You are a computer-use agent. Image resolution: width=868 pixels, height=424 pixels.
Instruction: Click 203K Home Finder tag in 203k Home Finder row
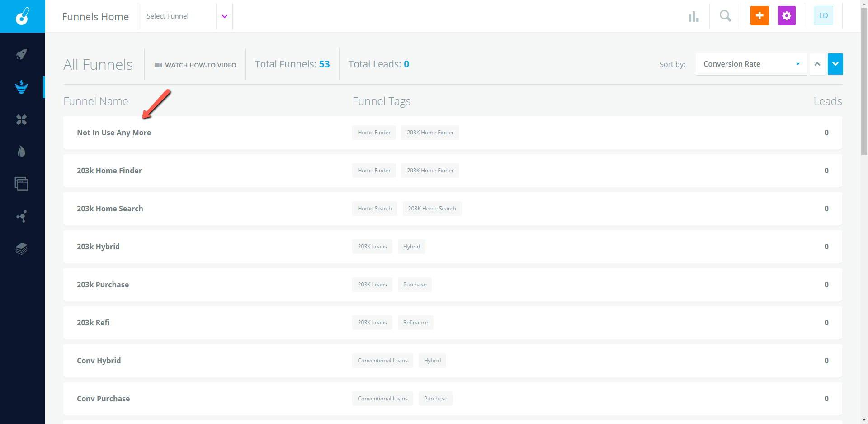point(430,171)
